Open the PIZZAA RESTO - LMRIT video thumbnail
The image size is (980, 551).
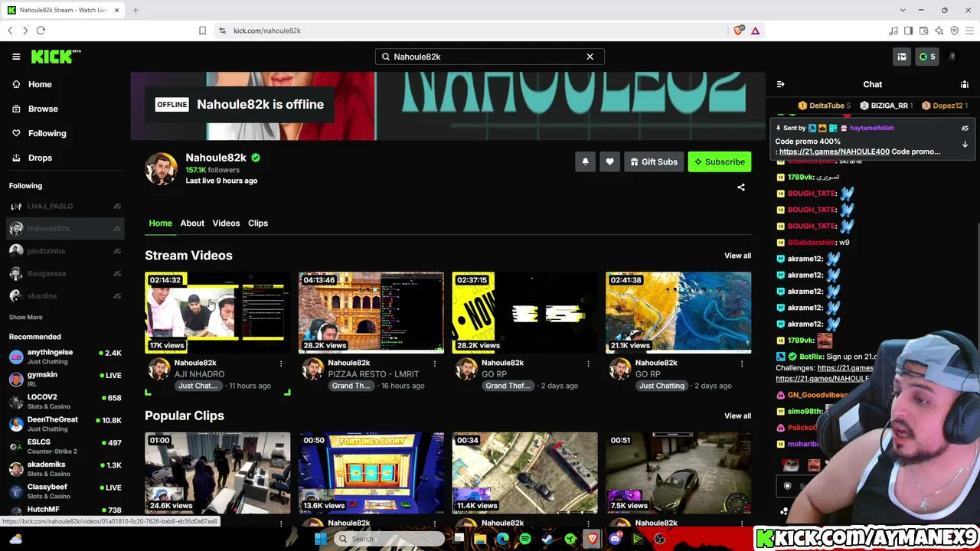371,312
